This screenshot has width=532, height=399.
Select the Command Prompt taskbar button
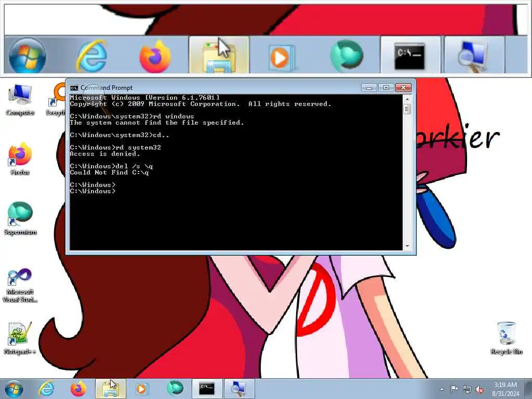pyautogui.click(x=207, y=389)
